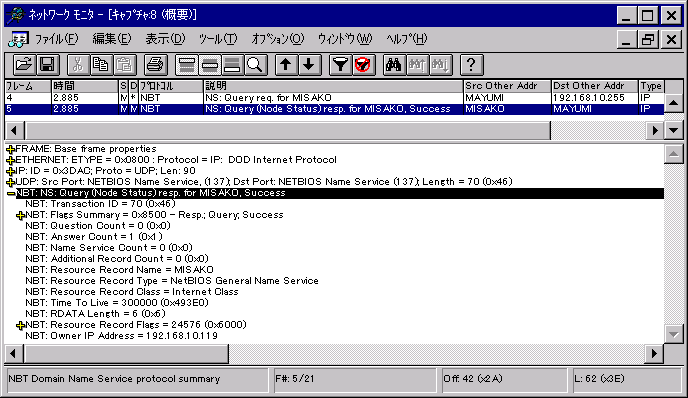The image size is (688, 398).
Task: Click the zoom pane magnifier icon
Action: click(x=255, y=65)
